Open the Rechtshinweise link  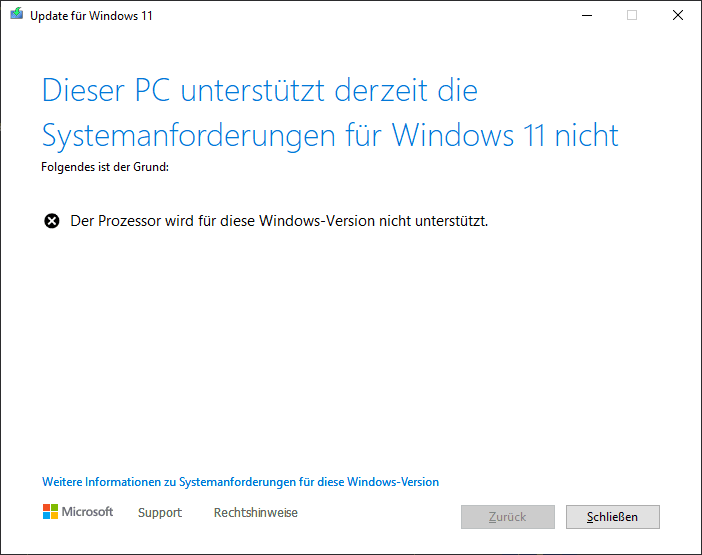pyautogui.click(x=256, y=512)
